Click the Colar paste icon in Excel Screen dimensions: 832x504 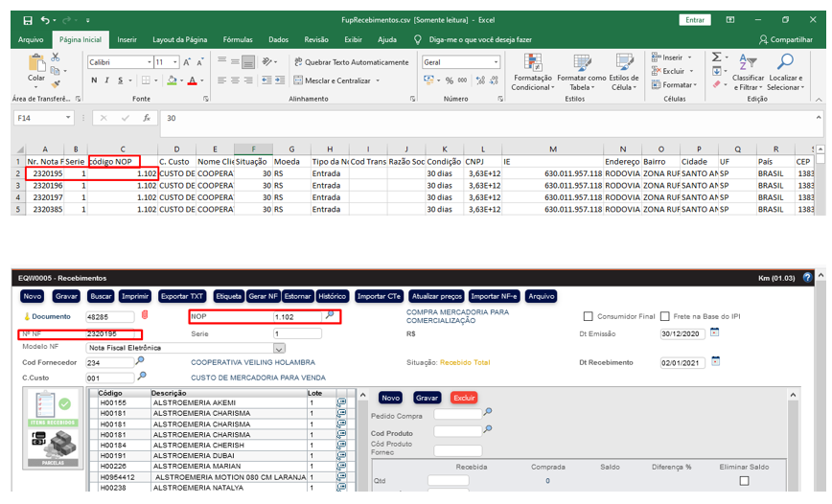(36, 65)
